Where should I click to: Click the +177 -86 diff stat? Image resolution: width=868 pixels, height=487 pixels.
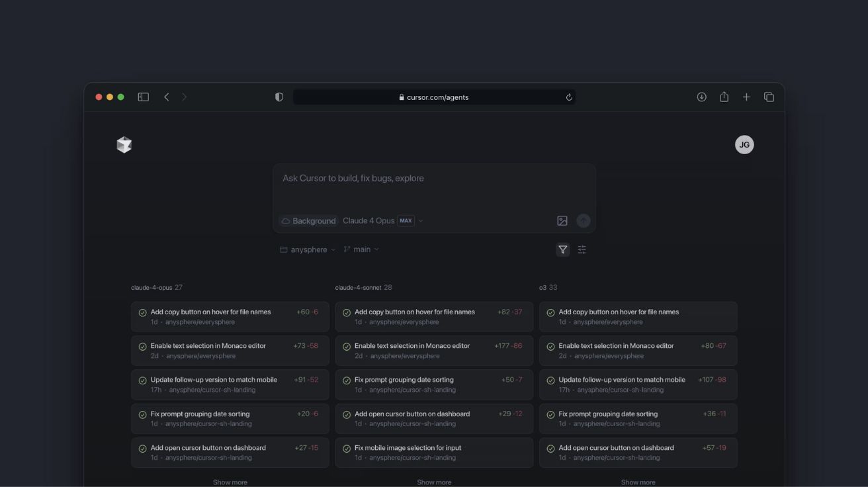tap(508, 346)
